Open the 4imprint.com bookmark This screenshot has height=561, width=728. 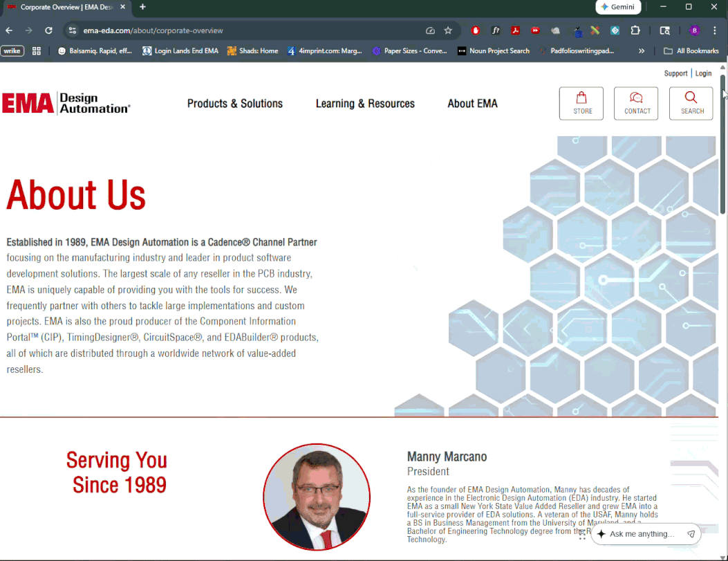[324, 51]
